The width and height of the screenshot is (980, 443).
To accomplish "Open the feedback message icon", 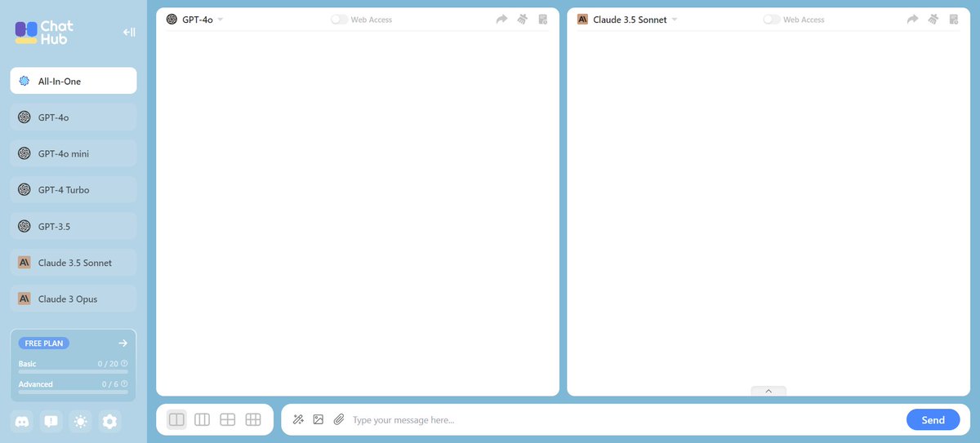I will pyautogui.click(x=51, y=422).
